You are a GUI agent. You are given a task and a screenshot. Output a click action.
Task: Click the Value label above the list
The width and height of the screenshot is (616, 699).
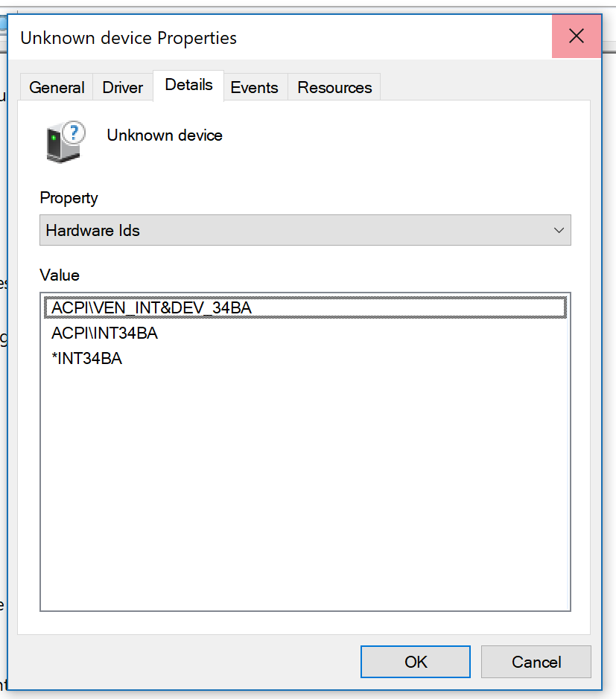(x=60, y=275)
